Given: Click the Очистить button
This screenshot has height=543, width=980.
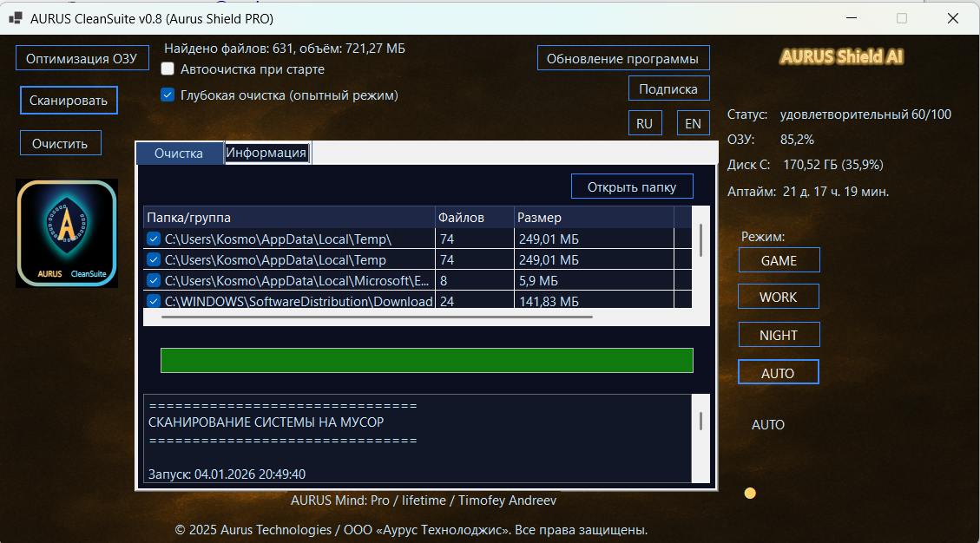Looking at the screenshot, I should (60, 143).
